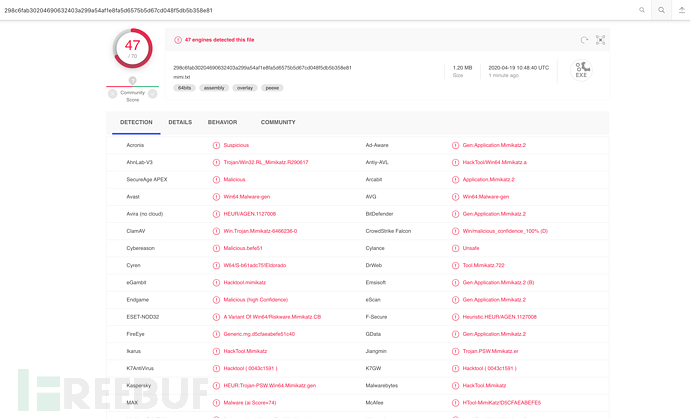This screenshot has height=418, width=690.
Task: Click the warning icon in the Kaspersky row
Action: tap(216, 385)
